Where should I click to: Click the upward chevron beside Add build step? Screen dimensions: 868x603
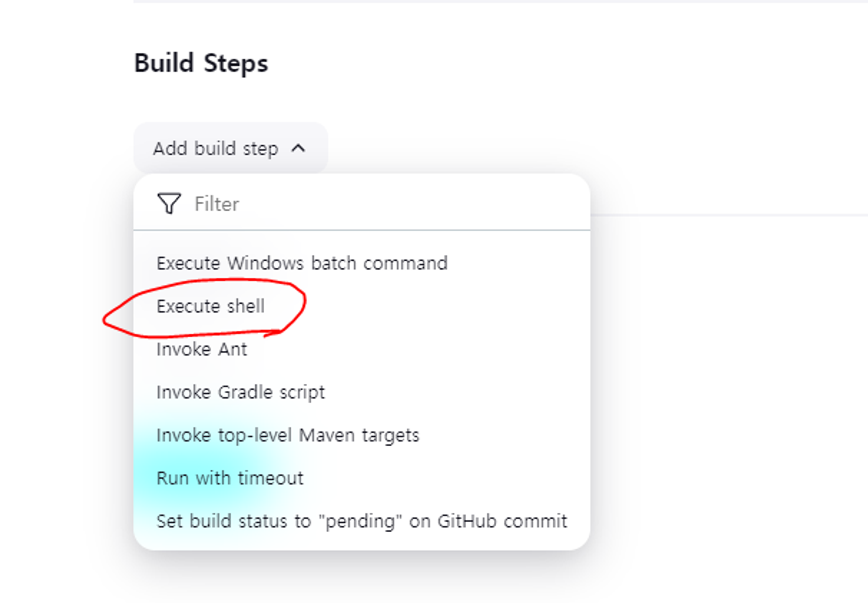[298, 148]
